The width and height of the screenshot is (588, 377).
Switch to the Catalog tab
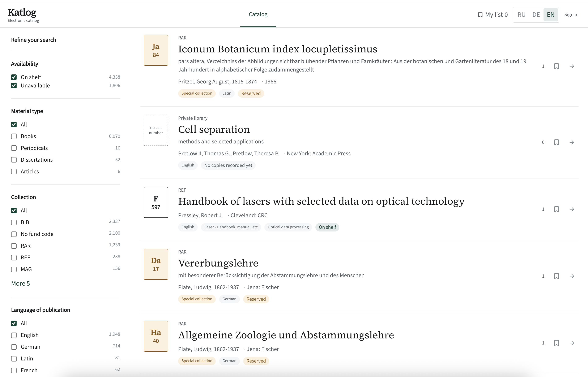pos(258,14)
